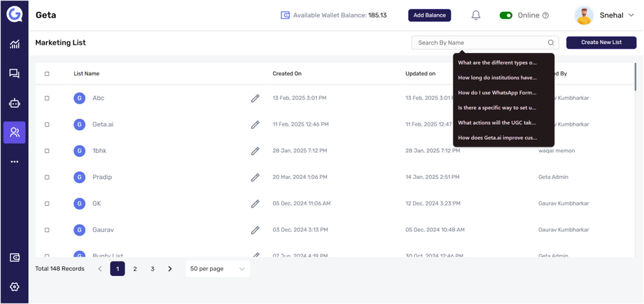This screenshot has height=304, width=644.
Task: Open the analytics chart icon in sidebar
Action: (14, 44)
